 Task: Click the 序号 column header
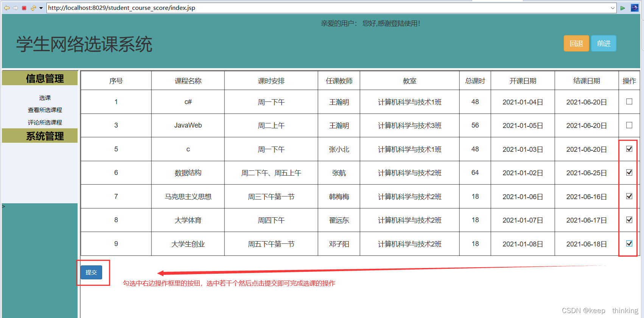tap(116, 81)
